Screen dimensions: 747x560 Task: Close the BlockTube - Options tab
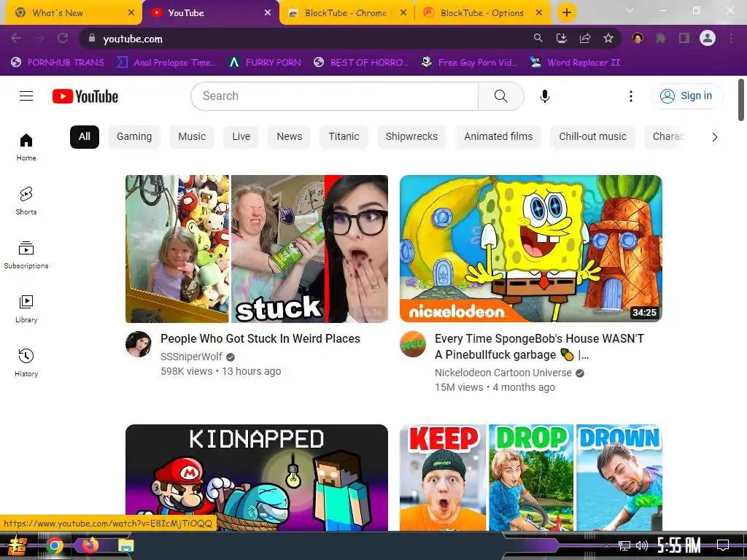point(539,13)
